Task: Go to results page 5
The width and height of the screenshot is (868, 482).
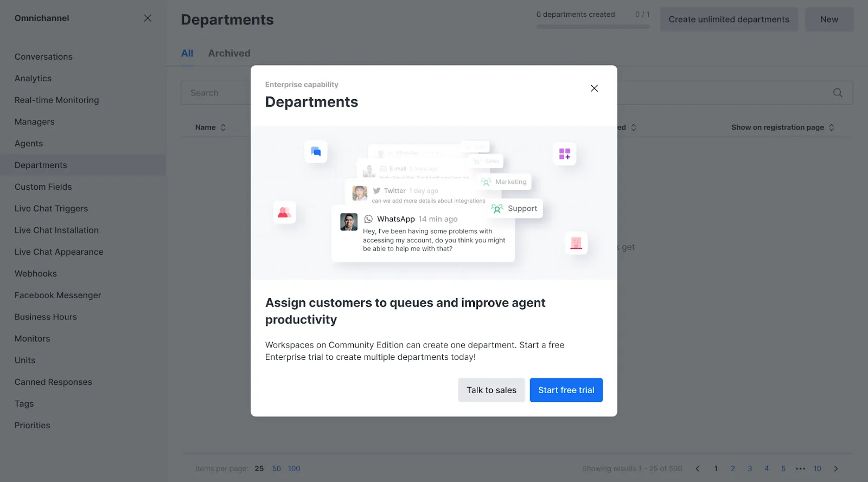Action: [783, 468]
